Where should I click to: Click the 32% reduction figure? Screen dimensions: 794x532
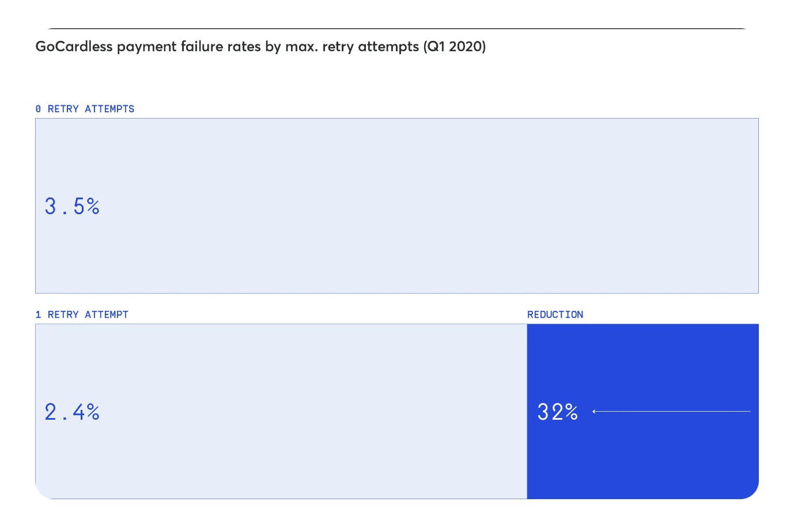pyautogui.click(x=557, y=412)
